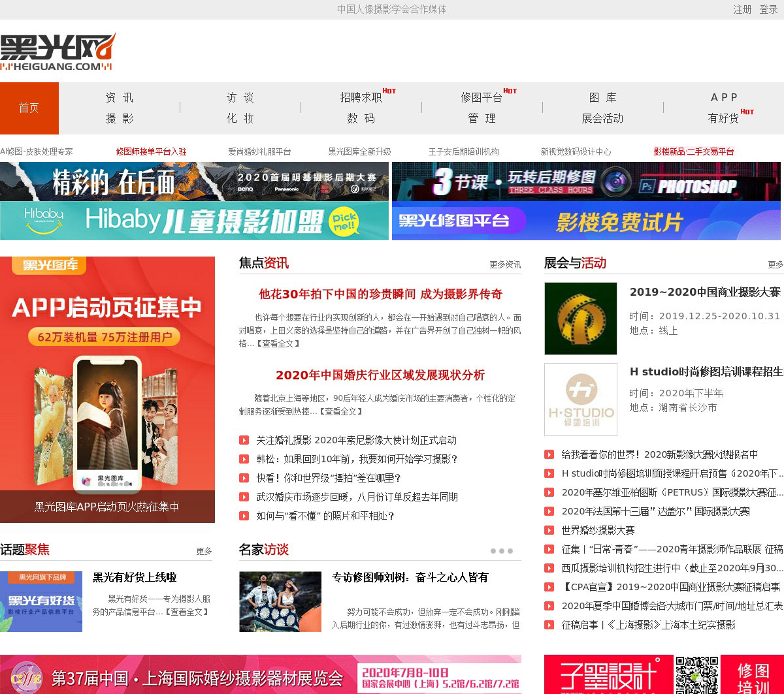The image size is (784, 694).
Task: Click play icon beside 2020年法国第十三届"达盖尔"
Action: coord(549,511)
